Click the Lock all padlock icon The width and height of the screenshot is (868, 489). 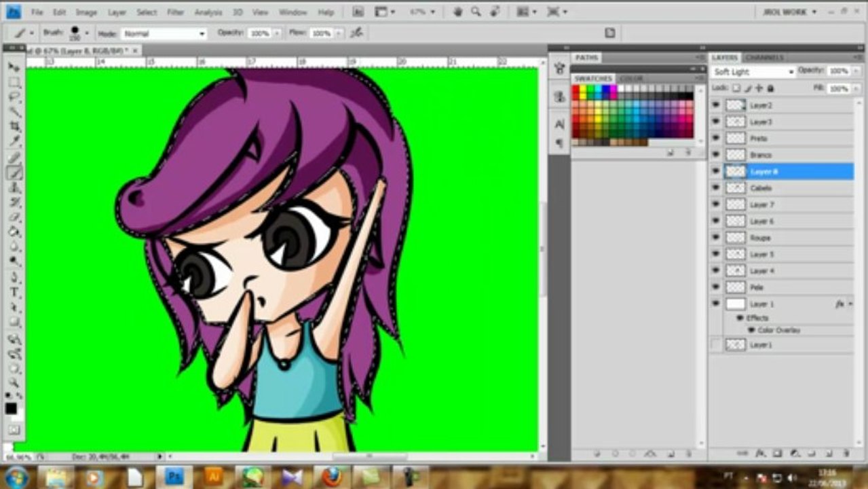point(770,88)
